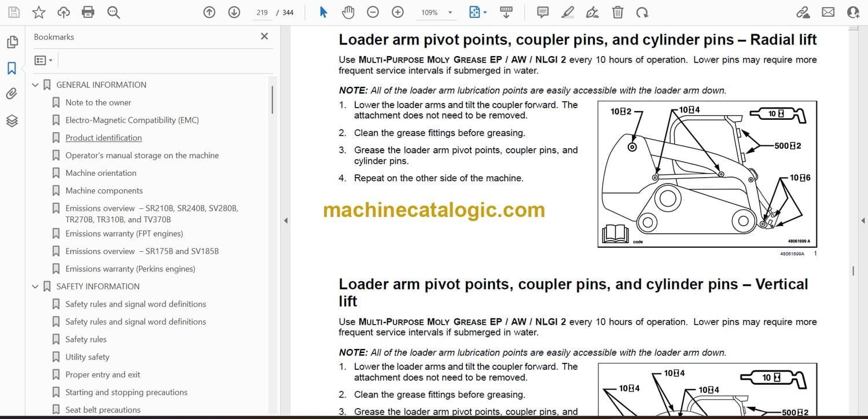Collapse the SAFETY INFORMATION bookmark group

coord(36,286)
